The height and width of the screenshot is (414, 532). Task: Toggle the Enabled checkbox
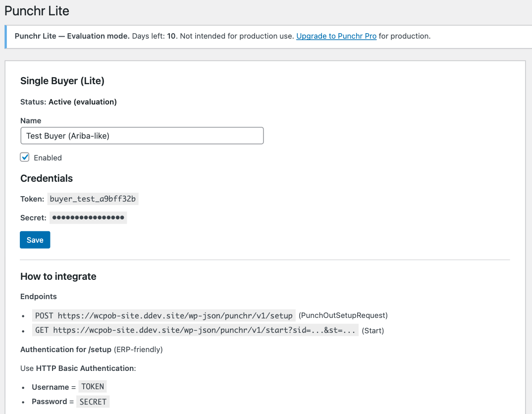[25, 157]
